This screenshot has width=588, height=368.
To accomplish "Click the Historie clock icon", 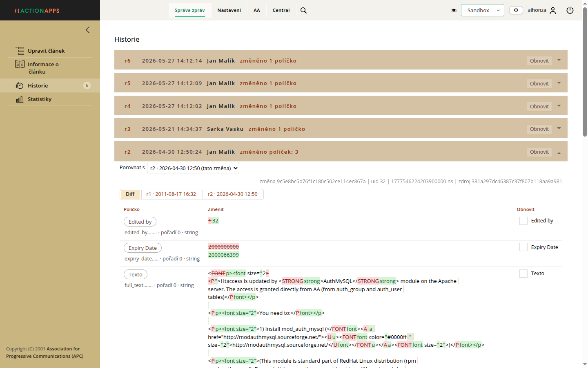I will pos(20,85).
